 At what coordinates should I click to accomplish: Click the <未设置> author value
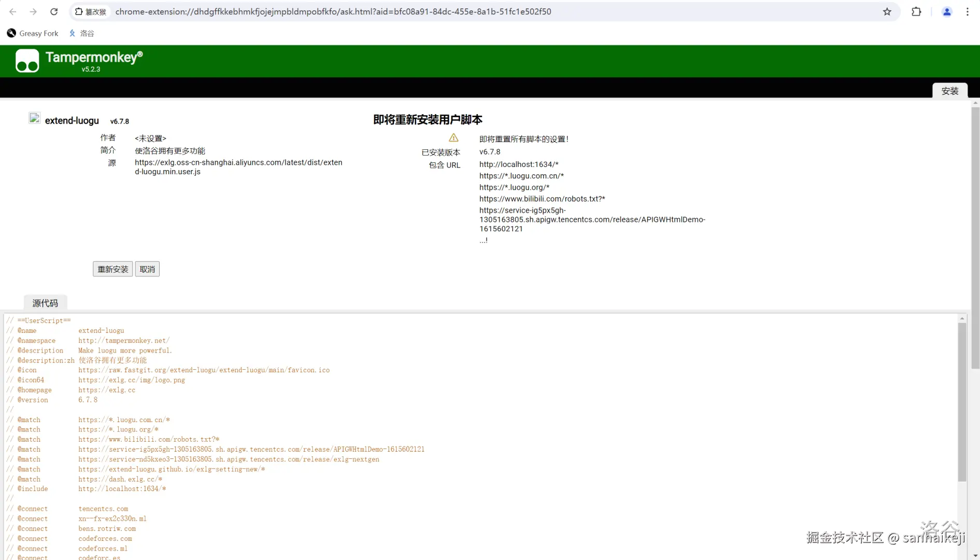click(x=150, y=138)
